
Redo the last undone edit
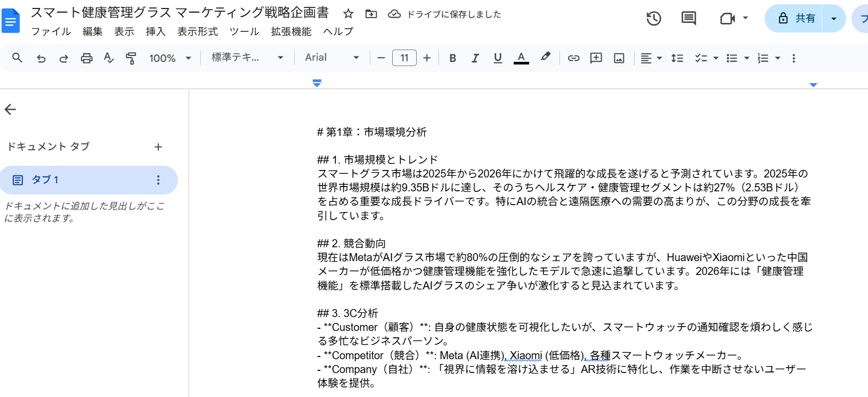point(63,58)
